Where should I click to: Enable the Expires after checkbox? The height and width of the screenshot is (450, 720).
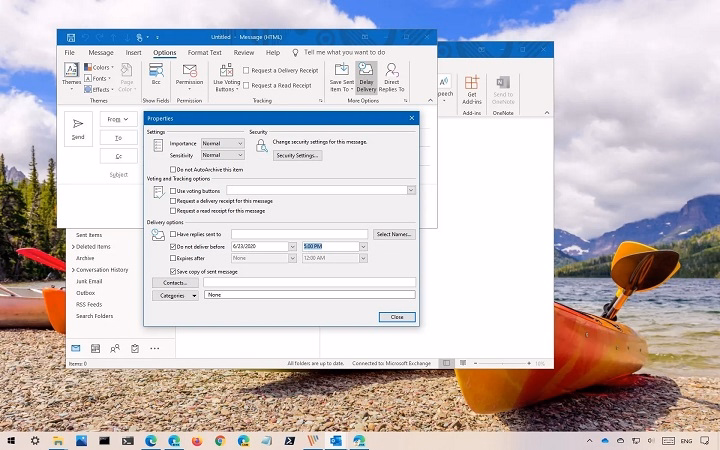click(x=173, y=258)
